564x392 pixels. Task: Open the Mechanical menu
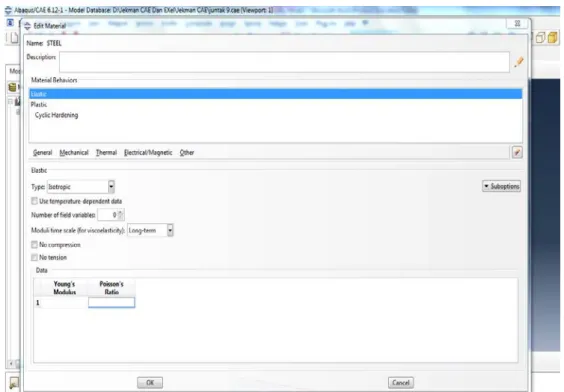74,152
